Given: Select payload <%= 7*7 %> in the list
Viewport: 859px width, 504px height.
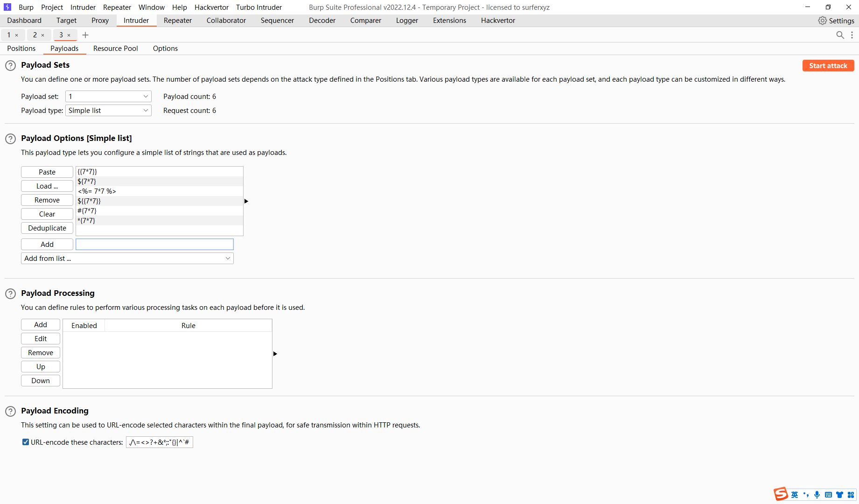Looking at the screenshot, I should click(160, 191).
